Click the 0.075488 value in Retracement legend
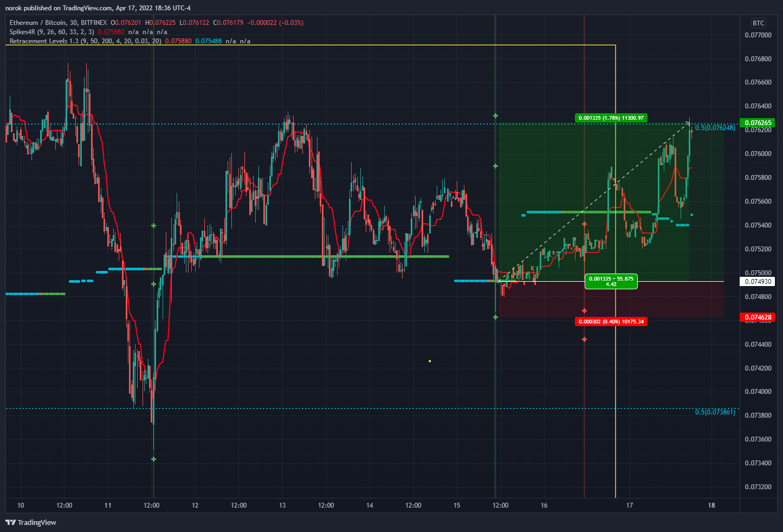 coord(209,41)
